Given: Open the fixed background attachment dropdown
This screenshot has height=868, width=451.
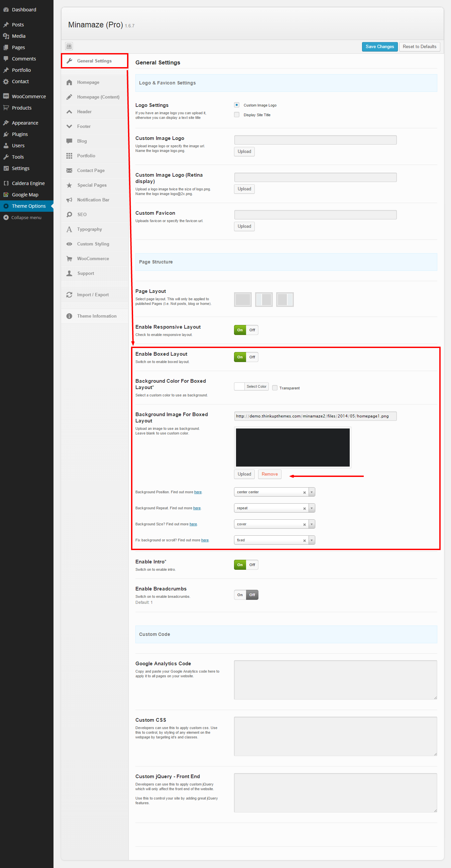Looking at the screenshot, I should point(274,540).
